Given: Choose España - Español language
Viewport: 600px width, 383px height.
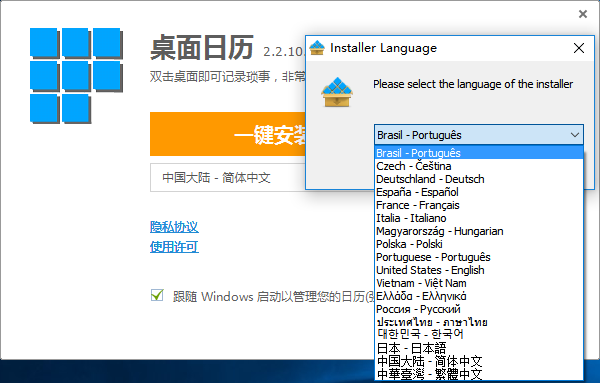Looking at the screenshot, I should coord(479,192).
